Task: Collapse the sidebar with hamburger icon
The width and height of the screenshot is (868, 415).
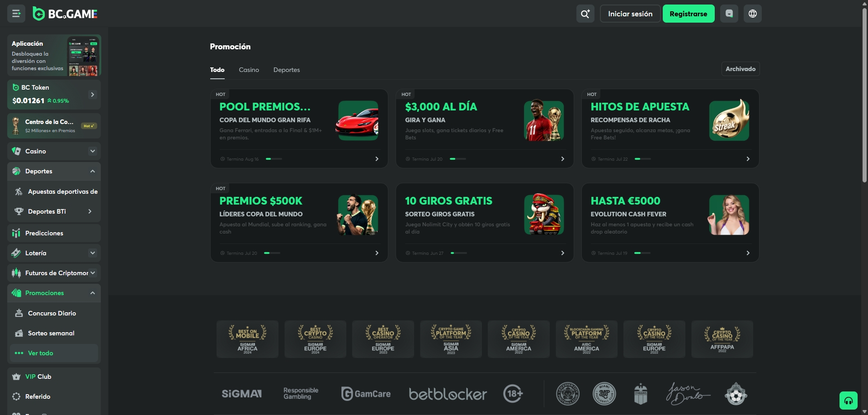Action: pyautogui.click(x=16, y=14)
